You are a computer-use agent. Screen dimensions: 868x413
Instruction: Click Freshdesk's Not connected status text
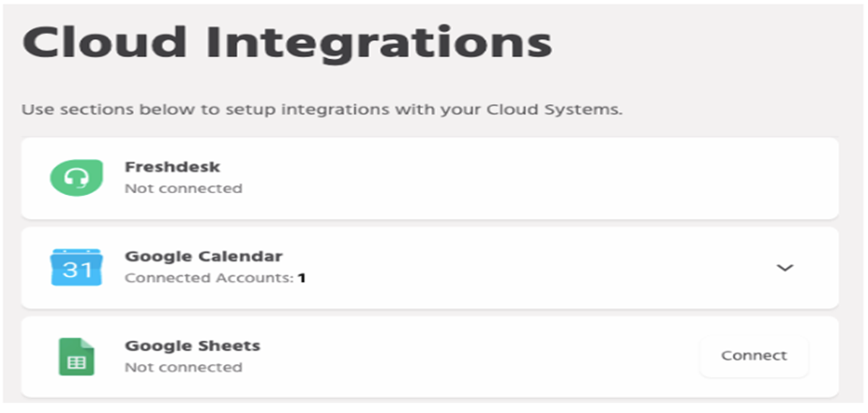click(183, 188)
